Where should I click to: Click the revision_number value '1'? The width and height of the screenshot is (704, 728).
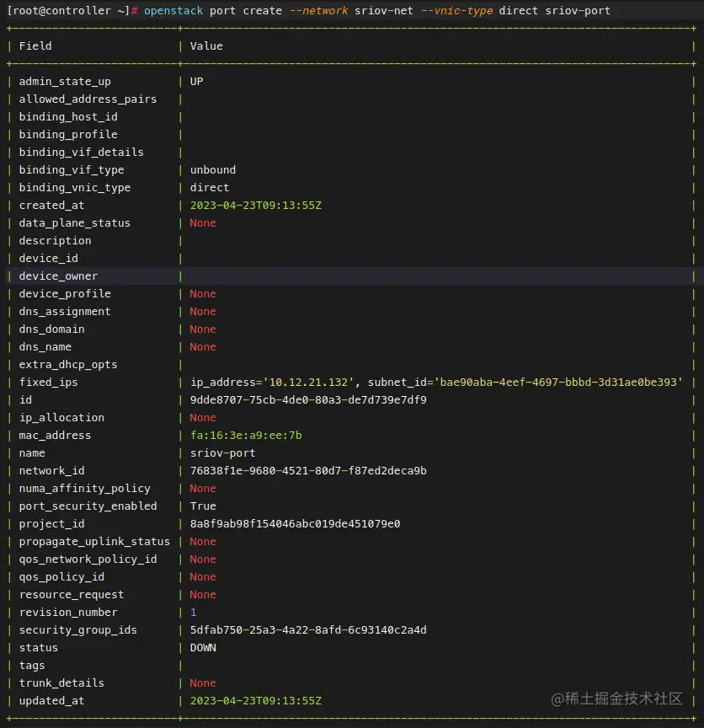coord(194,613)
